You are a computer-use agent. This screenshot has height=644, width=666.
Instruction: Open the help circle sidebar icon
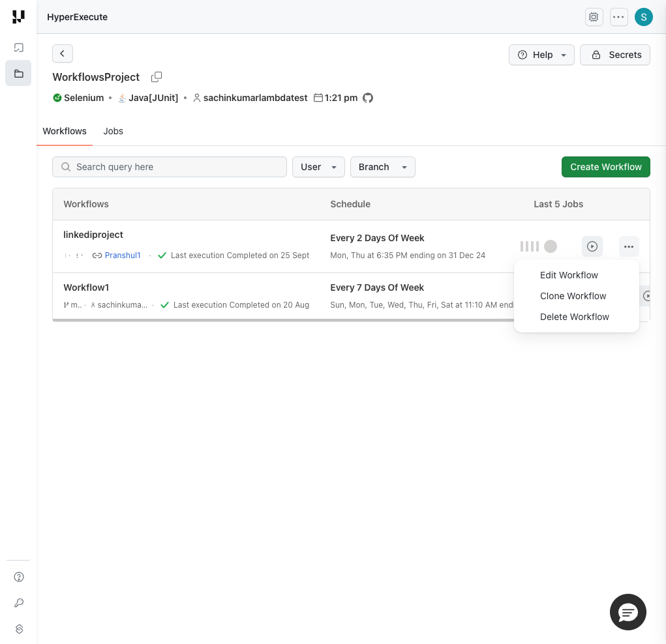[x=19, y=576]
